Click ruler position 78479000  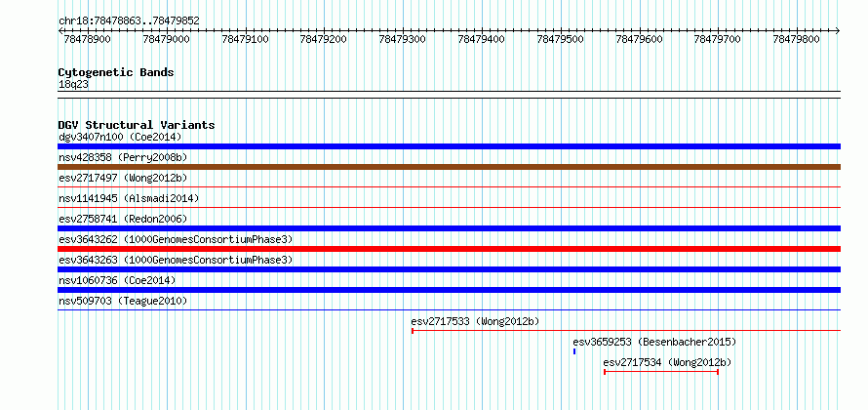(x=166, y=39)
